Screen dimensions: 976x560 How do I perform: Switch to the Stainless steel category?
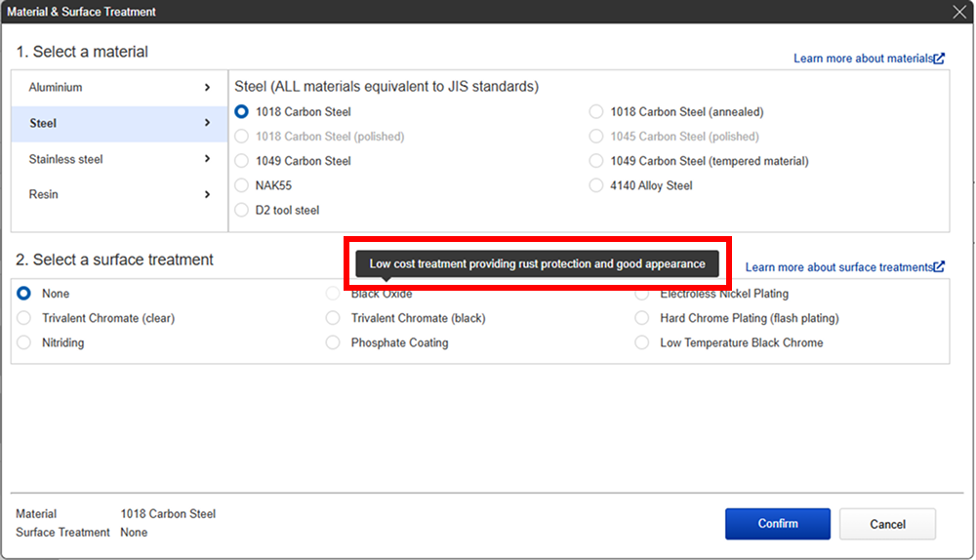(65, 159)
